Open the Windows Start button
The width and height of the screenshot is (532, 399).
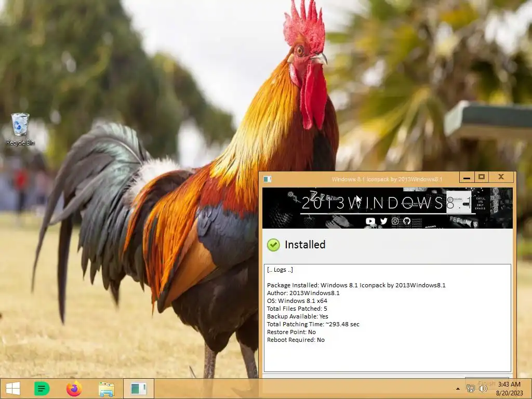[13, 389]
